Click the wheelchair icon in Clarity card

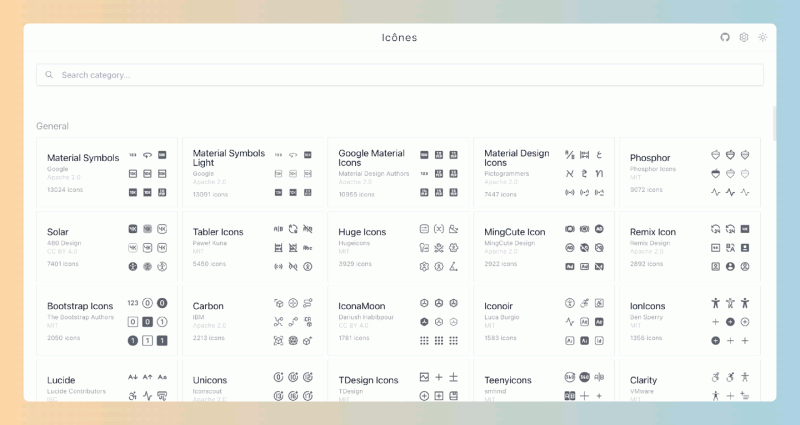point(716,377)
